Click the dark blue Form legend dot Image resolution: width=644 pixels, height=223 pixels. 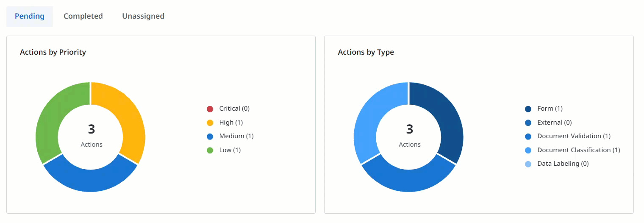click(528, 109)
